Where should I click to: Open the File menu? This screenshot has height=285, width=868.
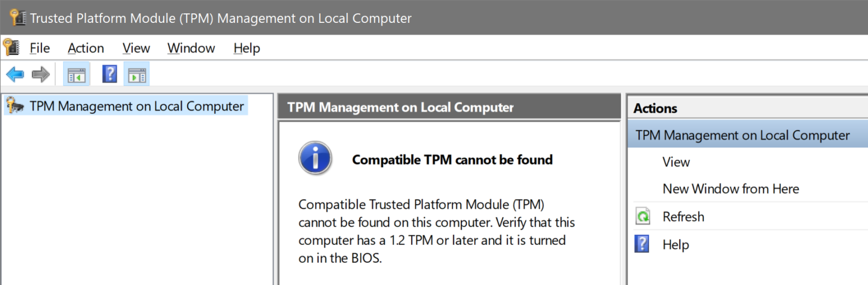coord(40,49)
